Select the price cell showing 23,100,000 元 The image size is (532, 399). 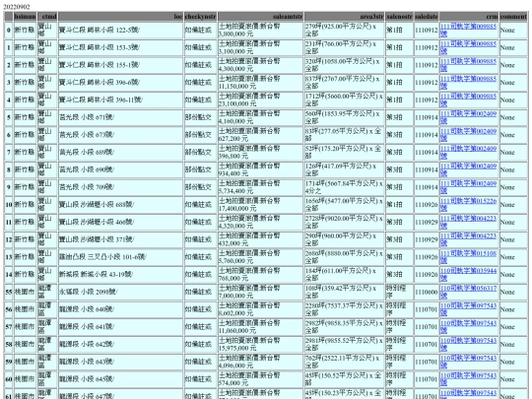coord(260,100)
